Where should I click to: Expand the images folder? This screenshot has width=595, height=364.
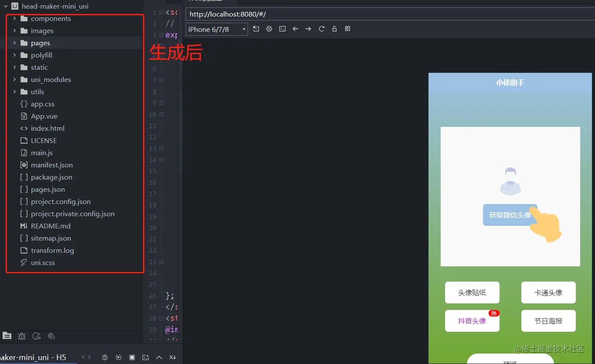(x=14, y=31)
